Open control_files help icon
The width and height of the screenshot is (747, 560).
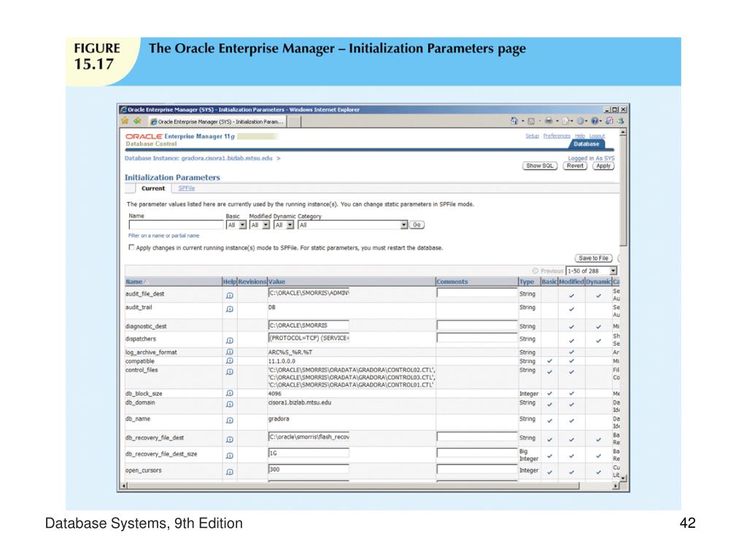[x=230, y=372]
